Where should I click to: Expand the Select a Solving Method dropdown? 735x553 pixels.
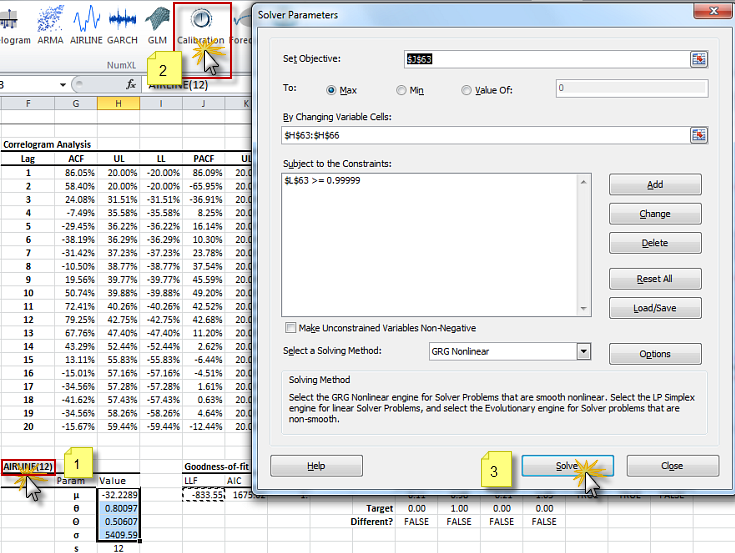584,352
